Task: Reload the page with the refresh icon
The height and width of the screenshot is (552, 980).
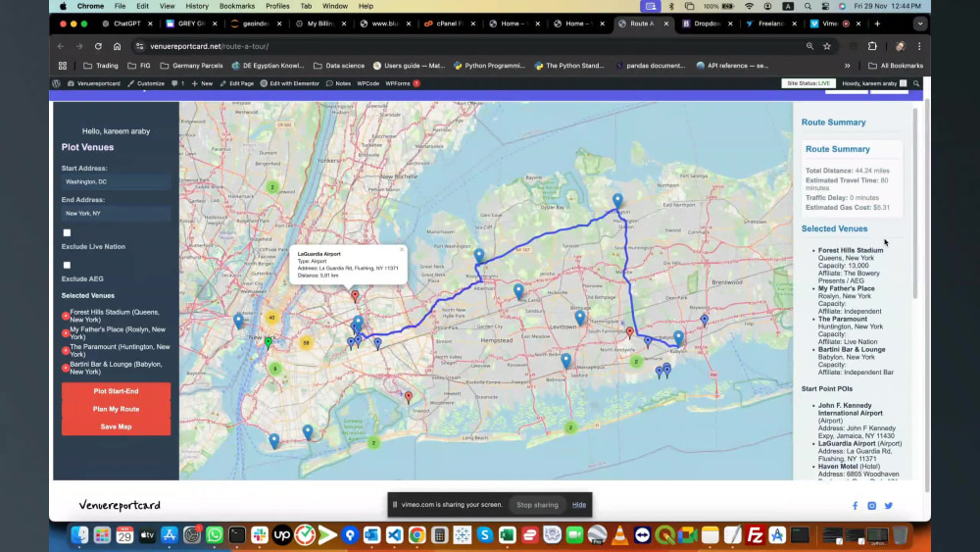Action: click(x=98, y=46)
